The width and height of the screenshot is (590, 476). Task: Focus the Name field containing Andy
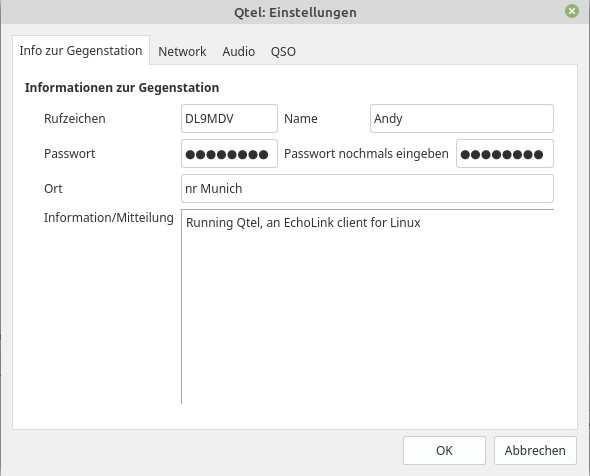pyautogui.click(x=462, y=119)
